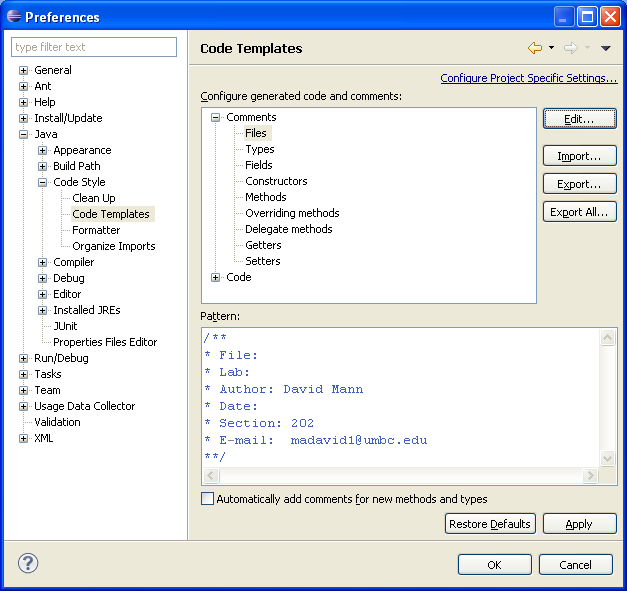Screen dimensions: 627x591
Task: Click in the filter text field
Action: pos(94,47)
